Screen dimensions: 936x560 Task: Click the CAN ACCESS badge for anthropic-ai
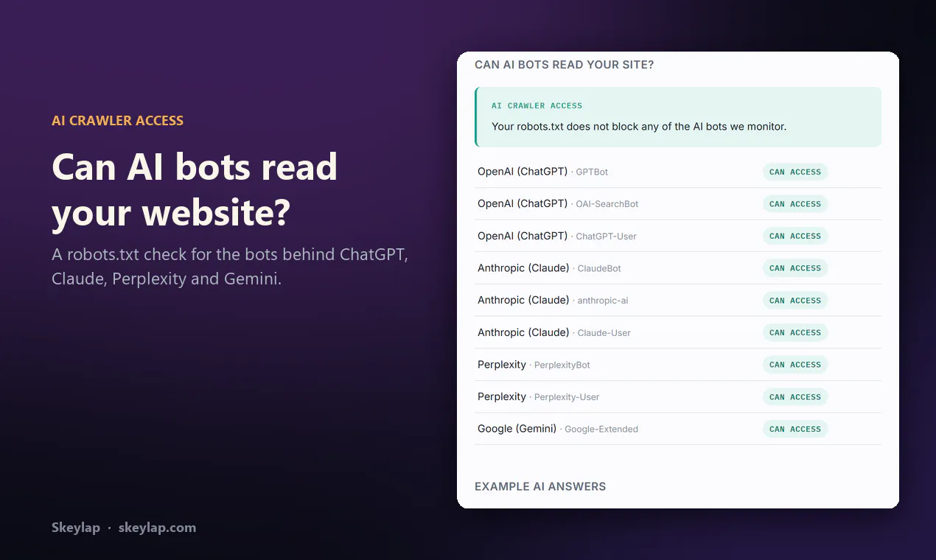pyautogui.click(x=795, y=301)
